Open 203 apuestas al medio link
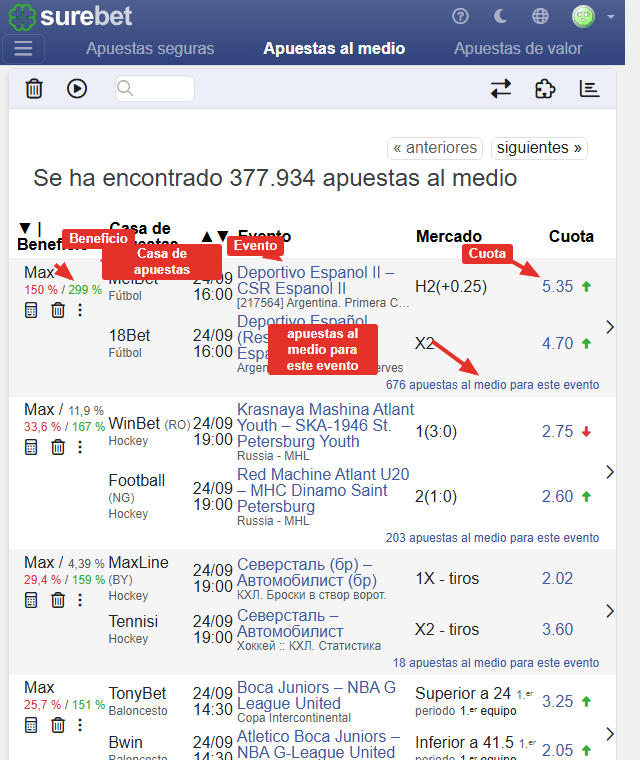 492,538
